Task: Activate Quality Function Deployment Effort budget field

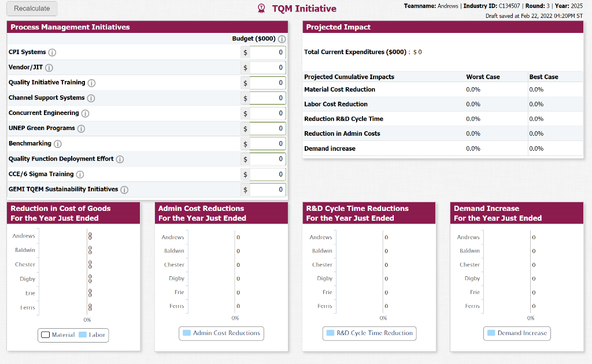Action: pos(267,159)
